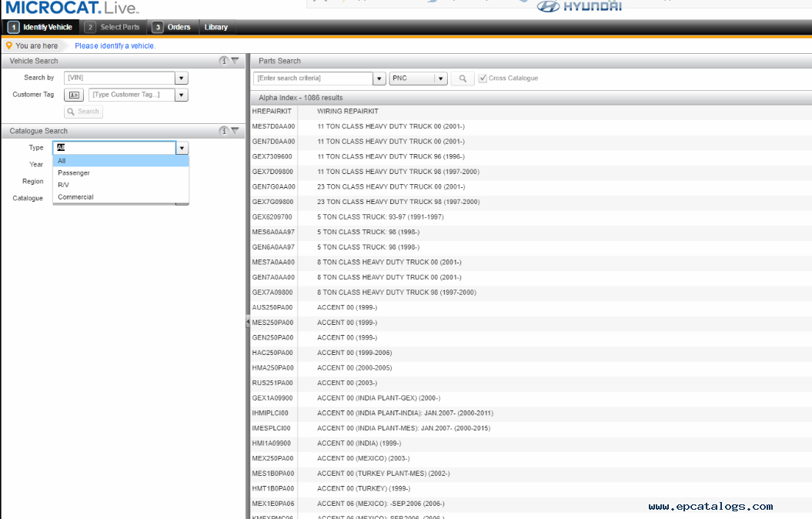Screen dimensions: 812x519
Task: Click the Parts Search magnifier icon
Action: [463, 79]
